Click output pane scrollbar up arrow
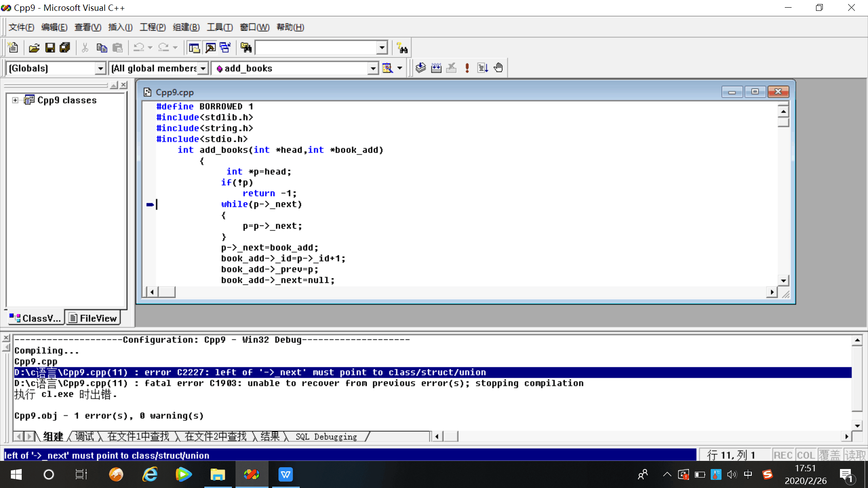The image size is (868, 488). pyautogui.click(x=857, y=340)
